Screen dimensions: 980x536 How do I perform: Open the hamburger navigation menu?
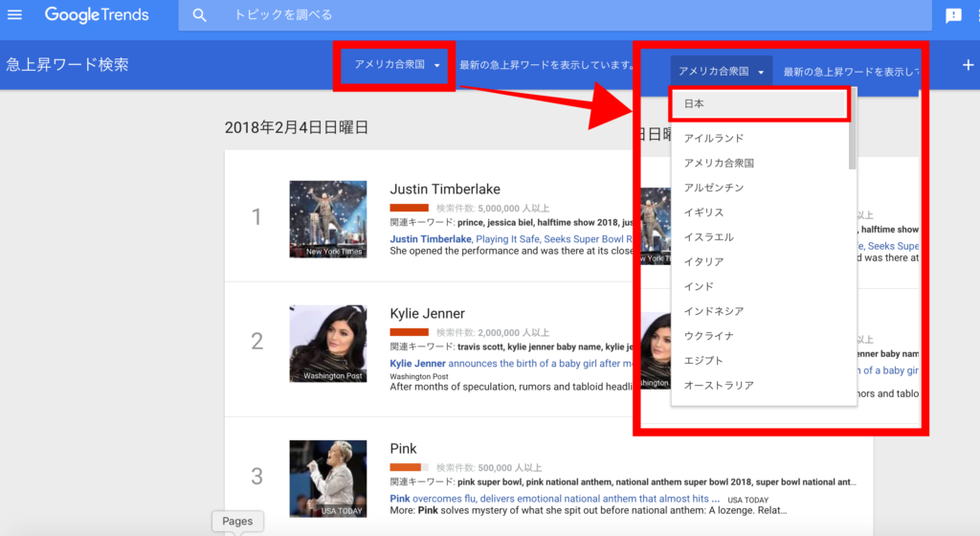[x=14, y=14]
